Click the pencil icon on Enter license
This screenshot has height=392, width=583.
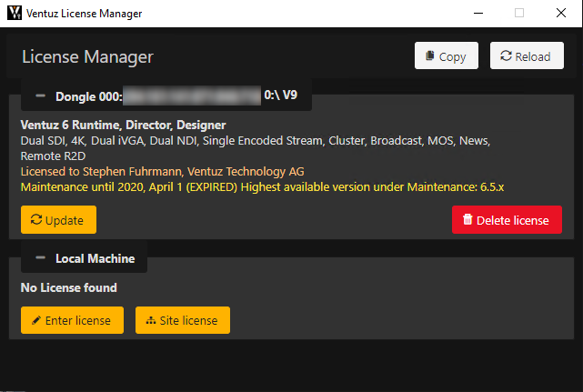click(x=35, y=320)
